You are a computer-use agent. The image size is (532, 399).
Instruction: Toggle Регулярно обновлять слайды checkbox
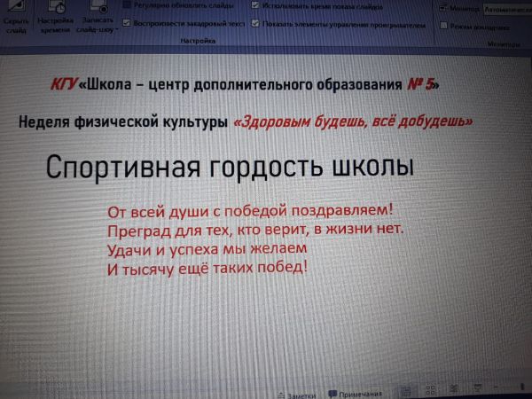[x=127, y=5]
